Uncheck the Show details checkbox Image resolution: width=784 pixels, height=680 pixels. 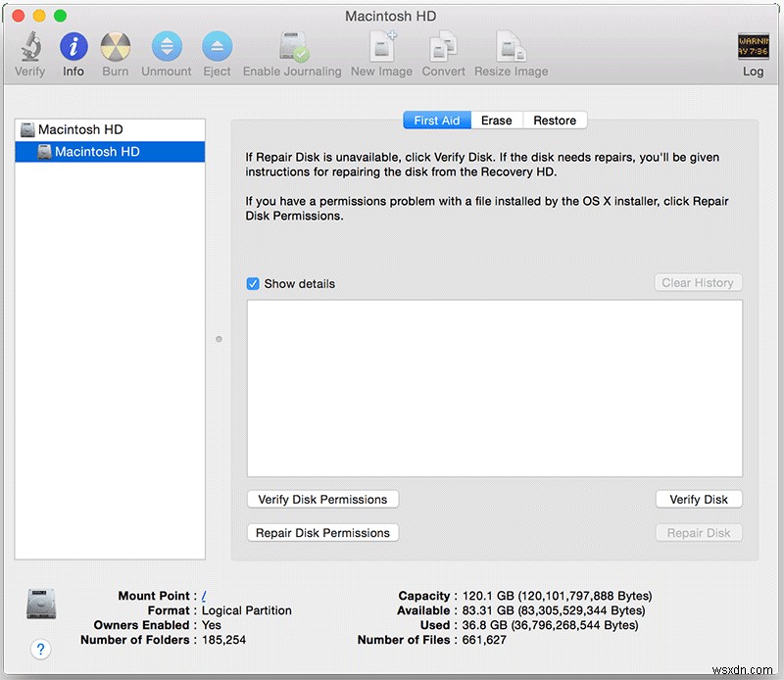pyautogui.click(x=253, y=284)
